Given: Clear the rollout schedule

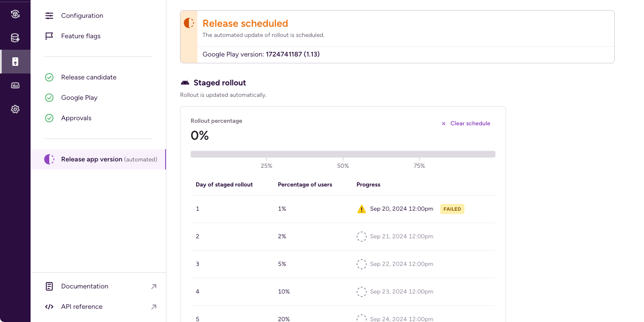Looking at the screenshot, I should click(x=466, y=124).
